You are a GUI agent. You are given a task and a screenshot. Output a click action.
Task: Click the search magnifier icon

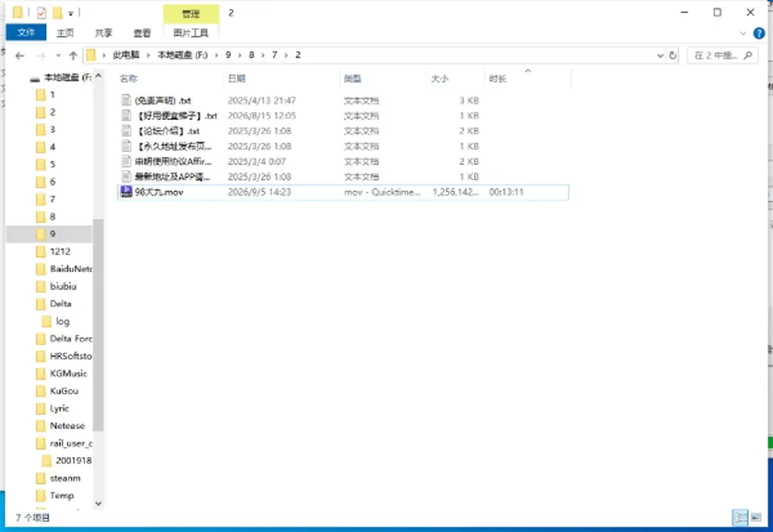point(748,56)
